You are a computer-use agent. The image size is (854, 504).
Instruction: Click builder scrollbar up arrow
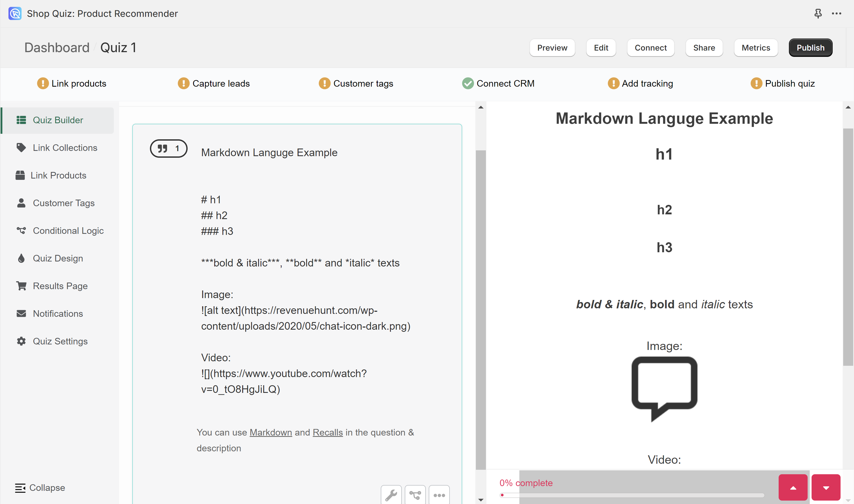point(481,107)
